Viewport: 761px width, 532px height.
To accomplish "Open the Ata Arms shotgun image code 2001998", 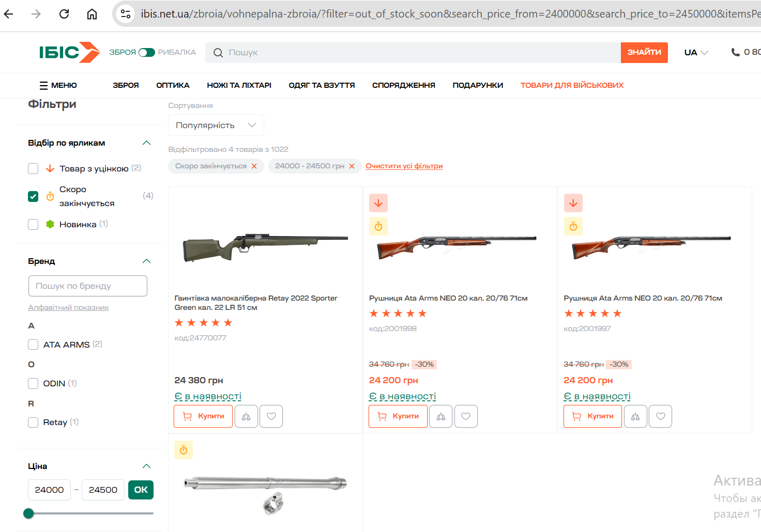I will click(x=457, y=247).
